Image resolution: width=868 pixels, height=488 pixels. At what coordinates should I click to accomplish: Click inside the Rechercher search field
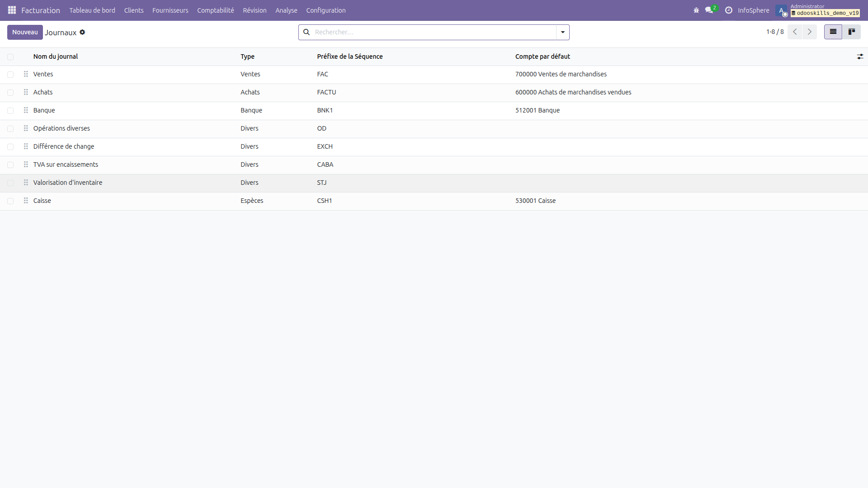point(429,32)
